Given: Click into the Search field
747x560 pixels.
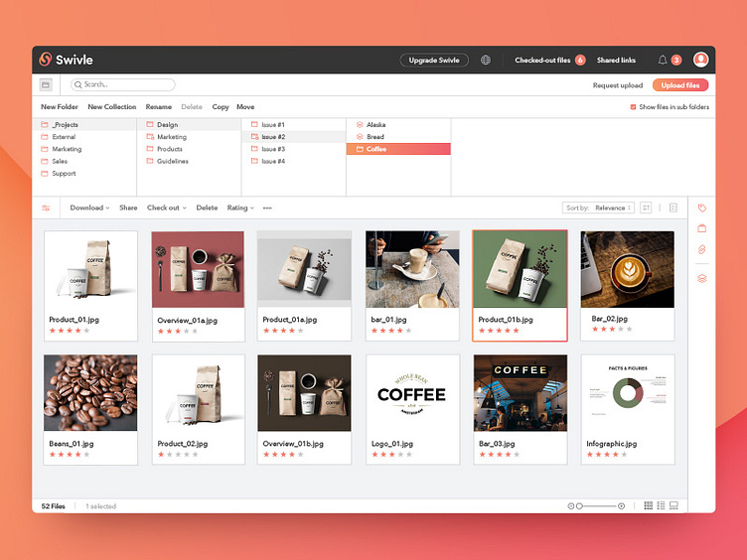Looking at the screenshot, I should click(123, 84).
